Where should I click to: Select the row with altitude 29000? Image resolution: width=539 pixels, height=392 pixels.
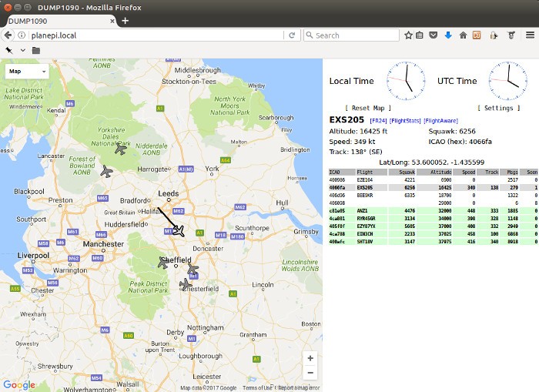434,203
